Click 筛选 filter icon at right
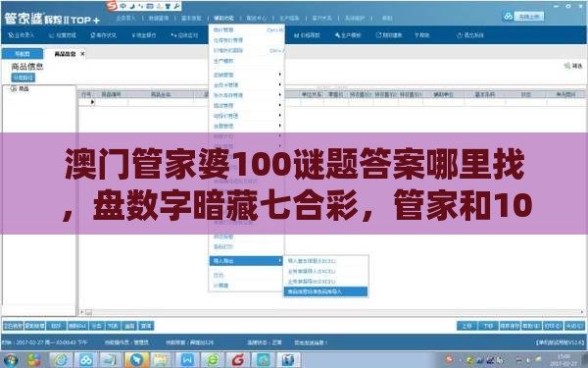The width and height of the screenshot is (588, 368). click(x=573, y=66)
